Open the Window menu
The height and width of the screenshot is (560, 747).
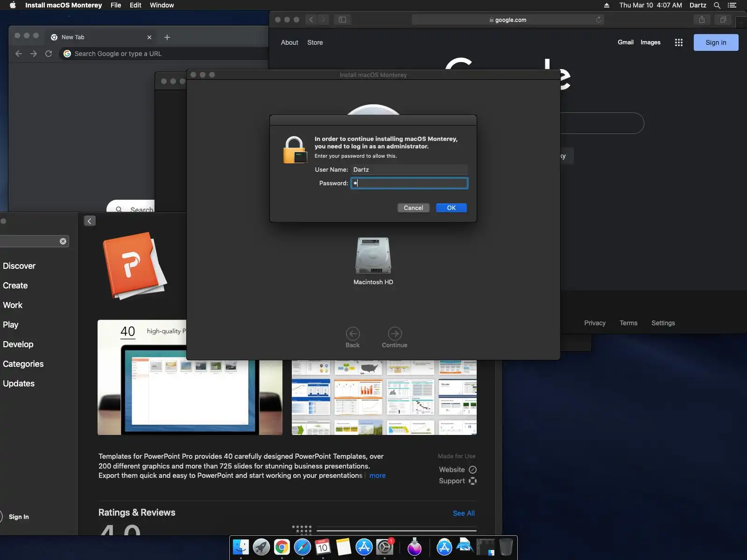coord(162,5)
